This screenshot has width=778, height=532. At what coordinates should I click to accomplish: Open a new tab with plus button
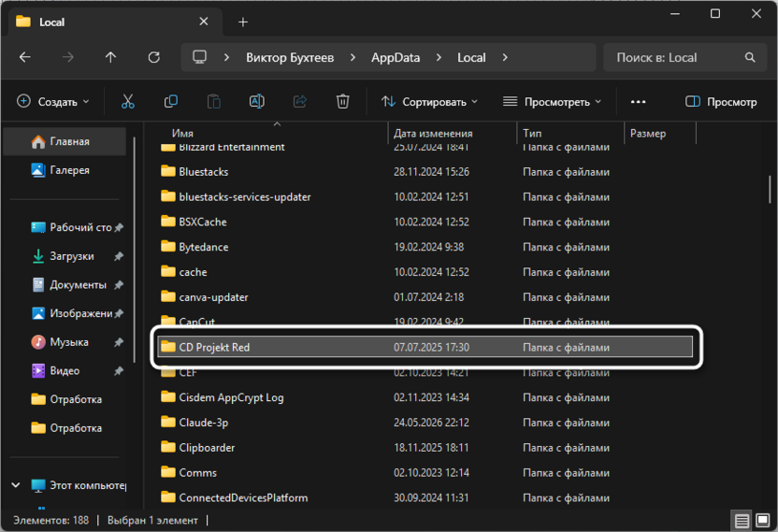click(242, 22)
